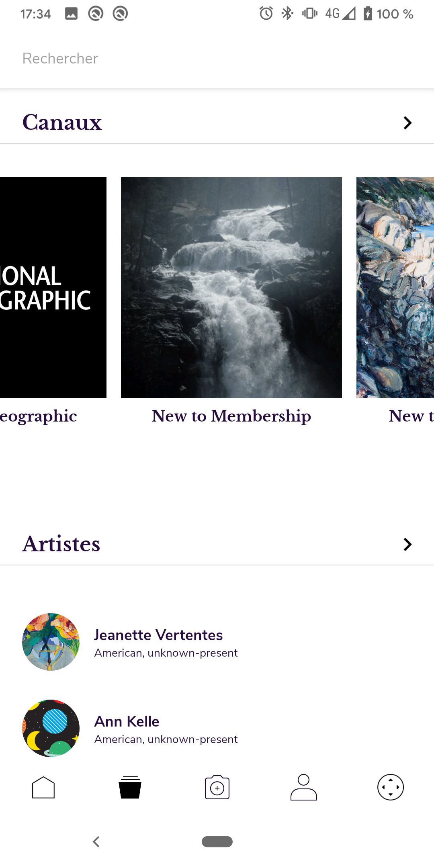Open the rocky coast painting thumbnail
Screen dimensions: 434x868
tap(395, 288)
